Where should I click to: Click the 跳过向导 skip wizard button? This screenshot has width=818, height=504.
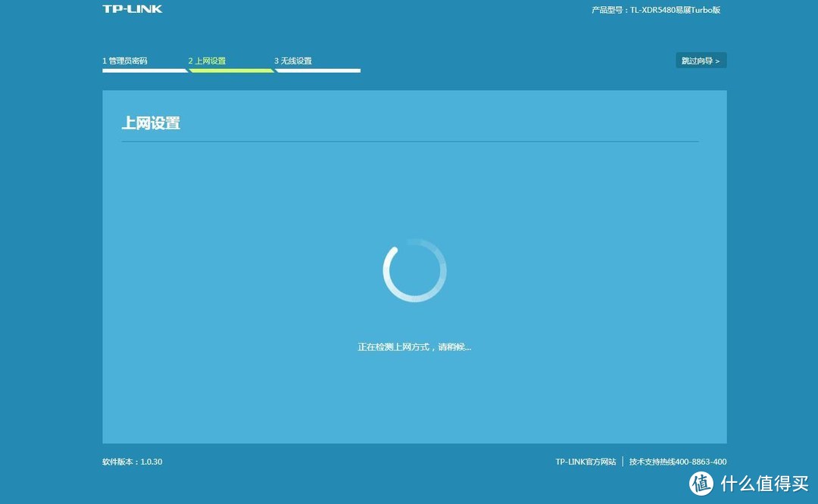point(701,60)
